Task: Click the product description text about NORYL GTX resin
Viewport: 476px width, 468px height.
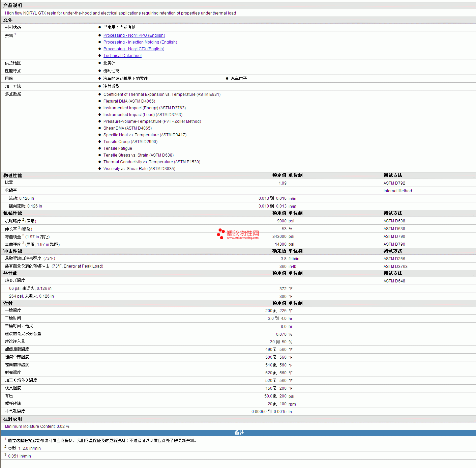Action: pyautogui.click(x=120, y=13)
